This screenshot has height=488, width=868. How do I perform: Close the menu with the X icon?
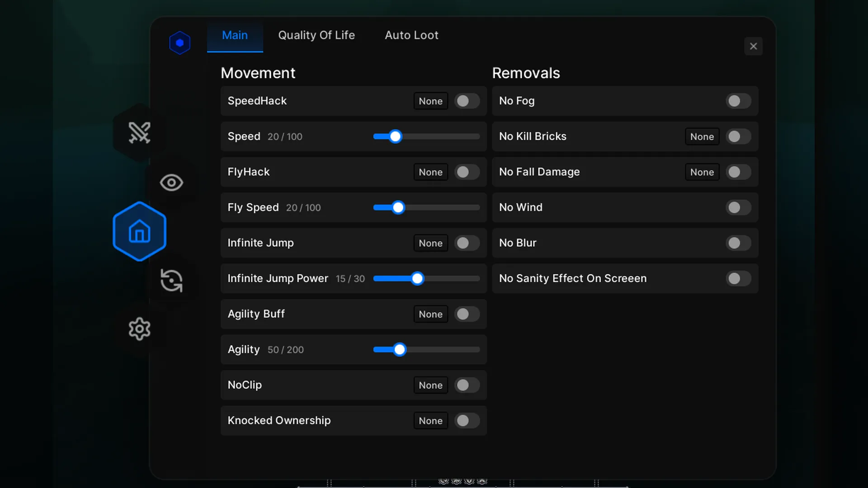(x=753, y=46)
